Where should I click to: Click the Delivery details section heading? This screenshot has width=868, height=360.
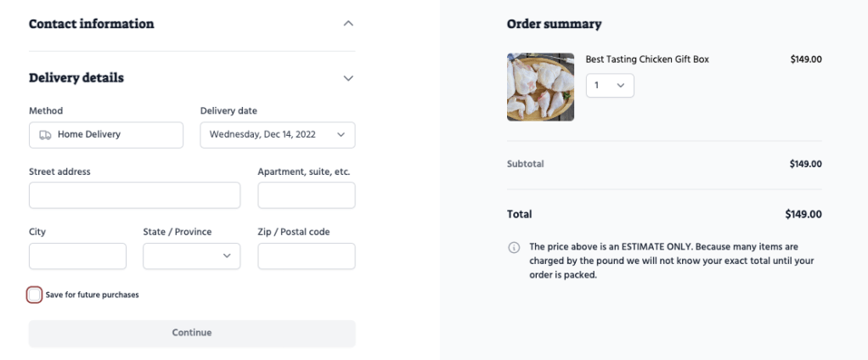(x=76, y=78)
